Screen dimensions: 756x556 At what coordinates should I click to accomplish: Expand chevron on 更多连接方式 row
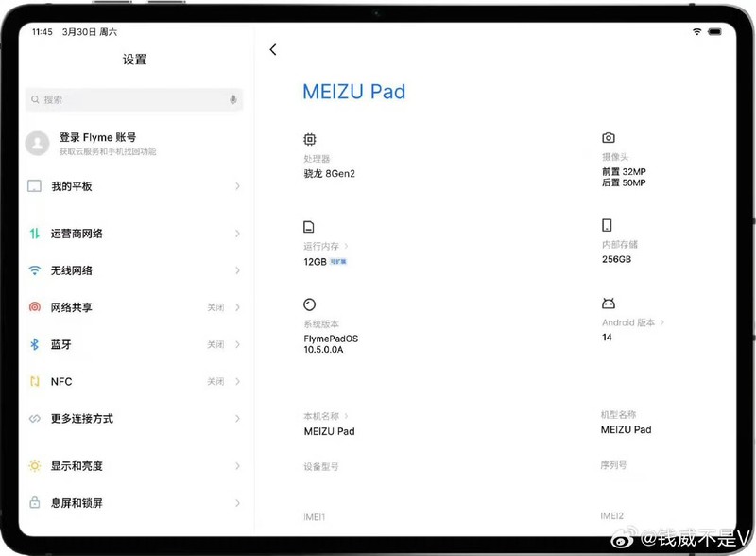pyautogui.click(x=237, y=419)
